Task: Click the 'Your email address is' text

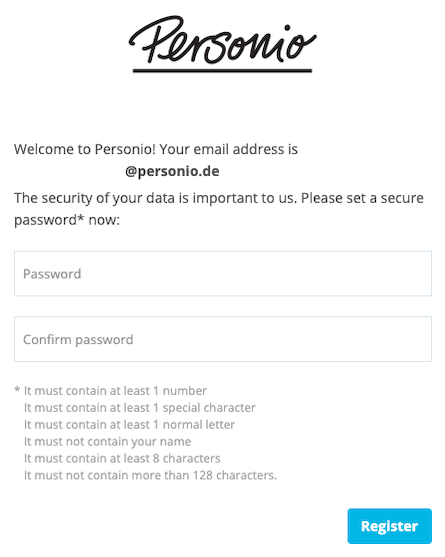Action: click(x=228, y=149)
